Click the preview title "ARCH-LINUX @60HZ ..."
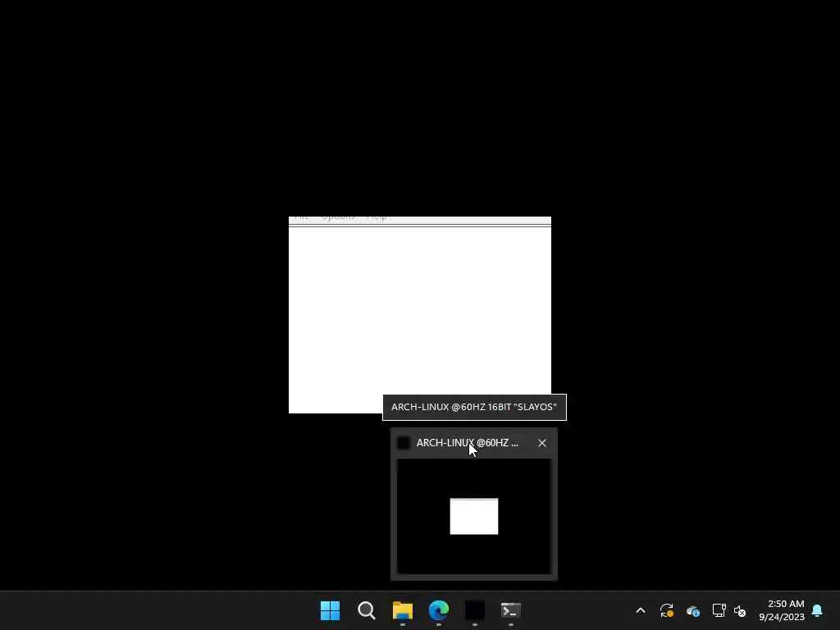This screenshot has width=840, height=630. [x=467, y=442]
